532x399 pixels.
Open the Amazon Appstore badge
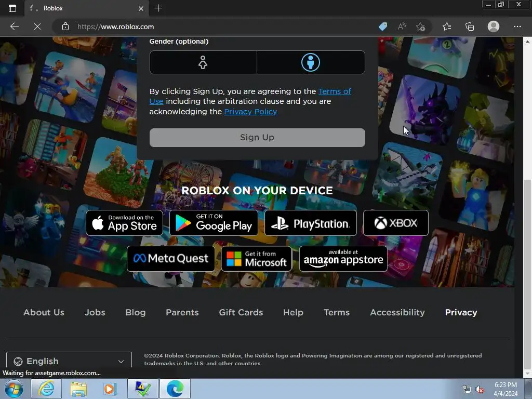pos(343,259)
